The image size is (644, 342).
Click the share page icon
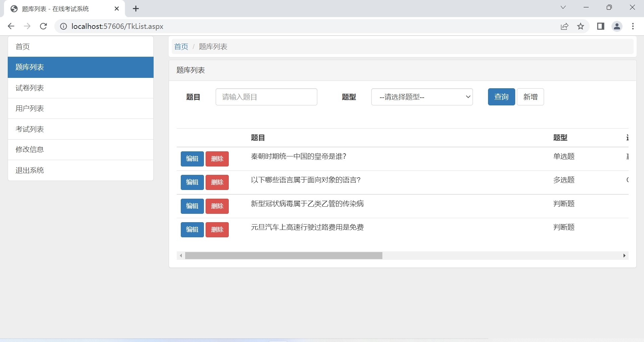[x=565, y=26]
